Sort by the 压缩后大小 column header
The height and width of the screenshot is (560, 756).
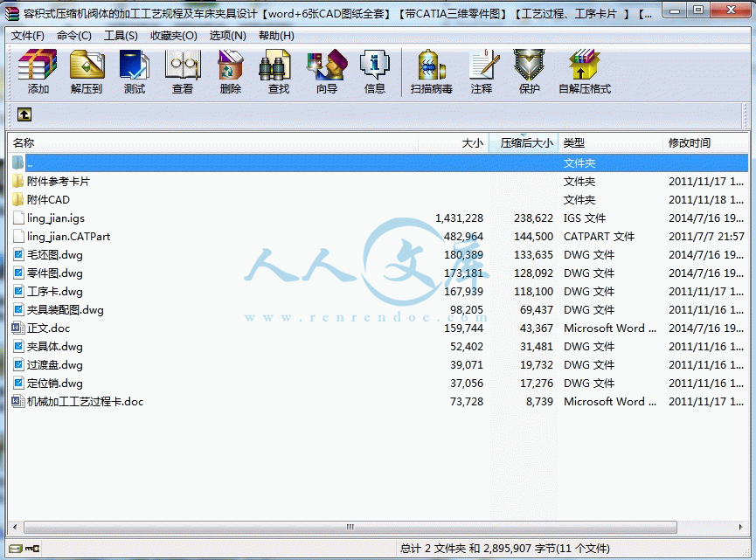(524, 143)
